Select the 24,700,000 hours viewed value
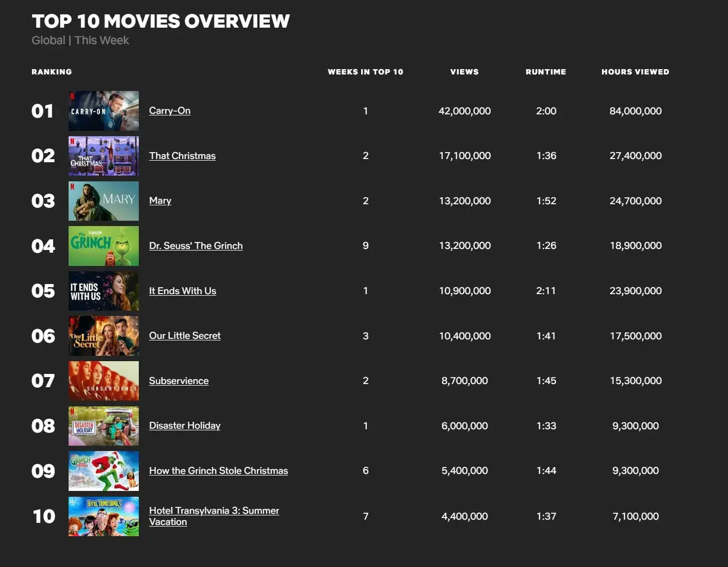Screen dimensions: 728x567 635,201
